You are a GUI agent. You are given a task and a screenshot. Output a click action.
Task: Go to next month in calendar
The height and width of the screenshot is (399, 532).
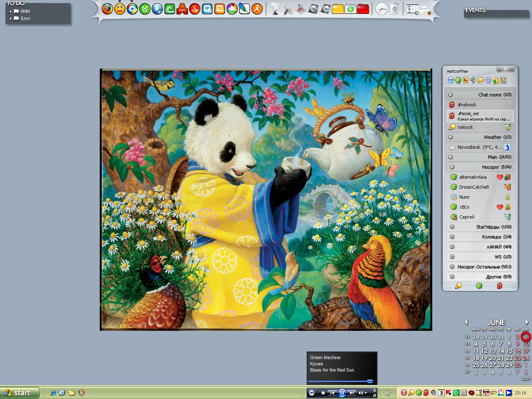click(527, 322)
